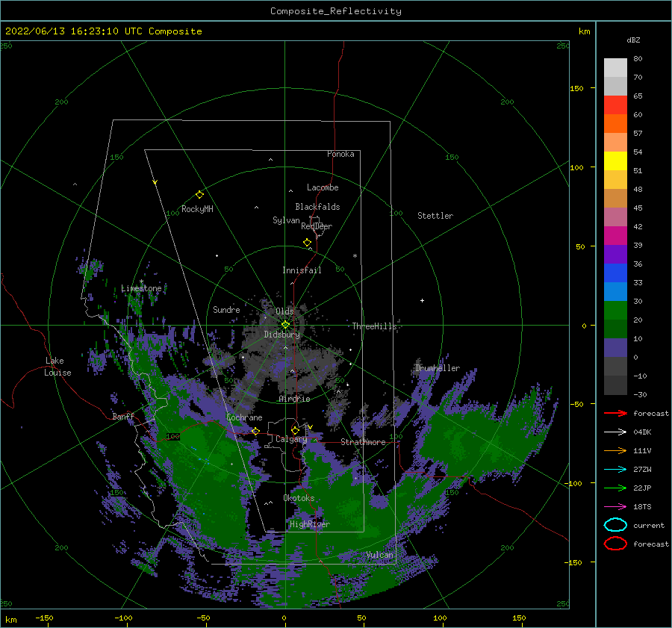Click the Limestone label

coord(141,288)
